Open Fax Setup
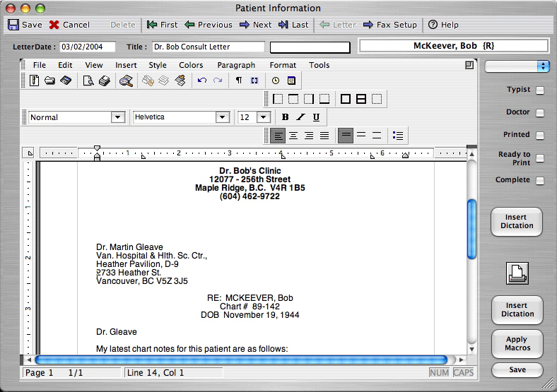The width and height of the screenshot is (557, 392). point(390,25)
